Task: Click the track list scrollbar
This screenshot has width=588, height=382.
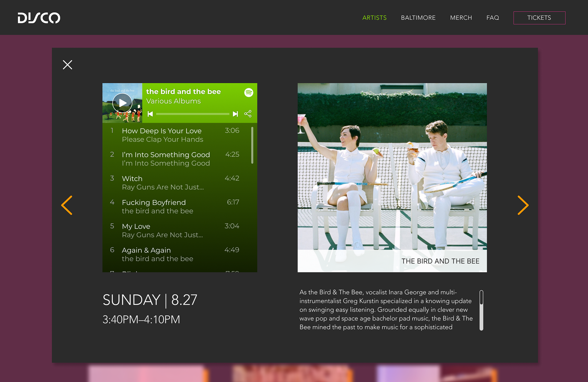Action: [252, 145]
